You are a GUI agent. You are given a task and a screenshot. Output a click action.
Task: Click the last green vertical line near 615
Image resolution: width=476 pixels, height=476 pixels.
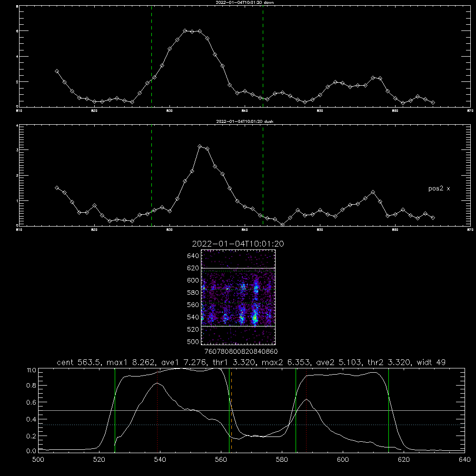[x=388, y=410]
